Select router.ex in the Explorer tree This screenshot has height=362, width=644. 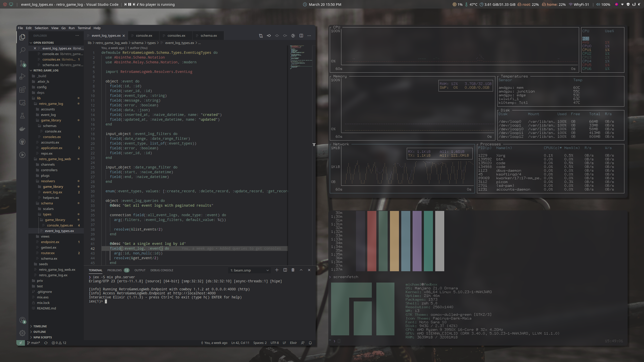point(48,253)
